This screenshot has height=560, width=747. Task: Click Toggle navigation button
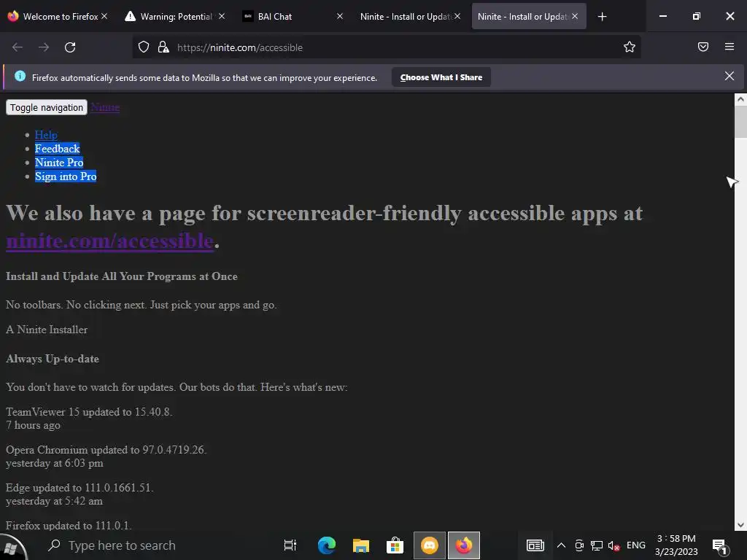click(47, 107)
